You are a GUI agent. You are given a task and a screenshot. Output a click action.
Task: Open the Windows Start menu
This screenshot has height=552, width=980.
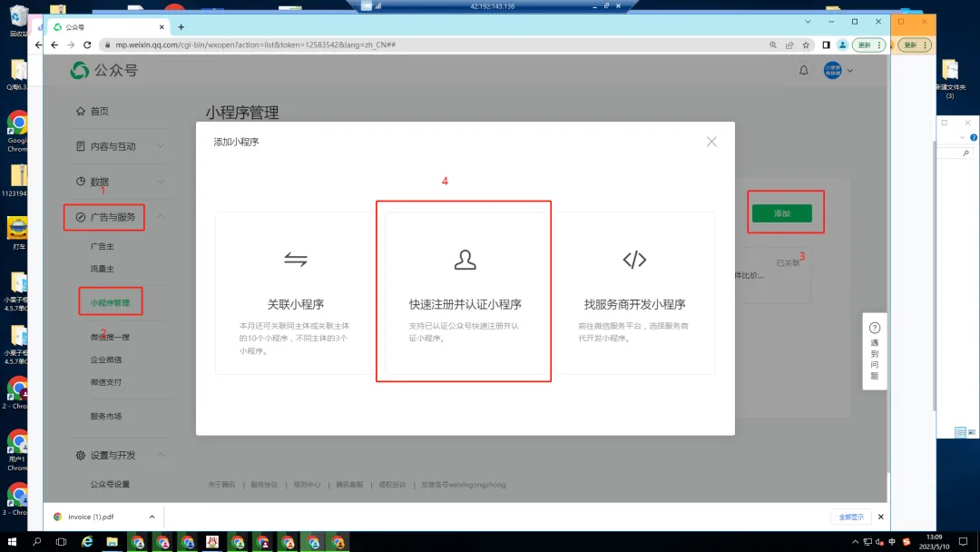coord(12,542)
